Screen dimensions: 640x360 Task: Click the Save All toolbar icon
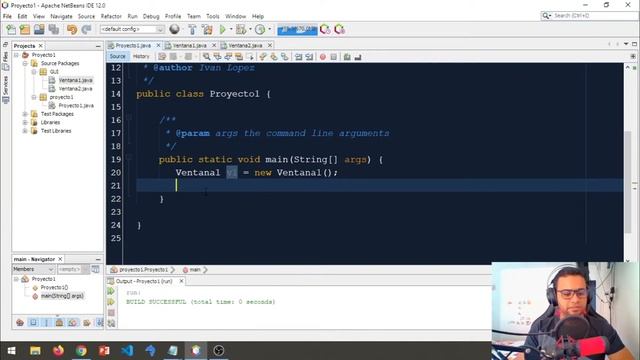point(53,29)
